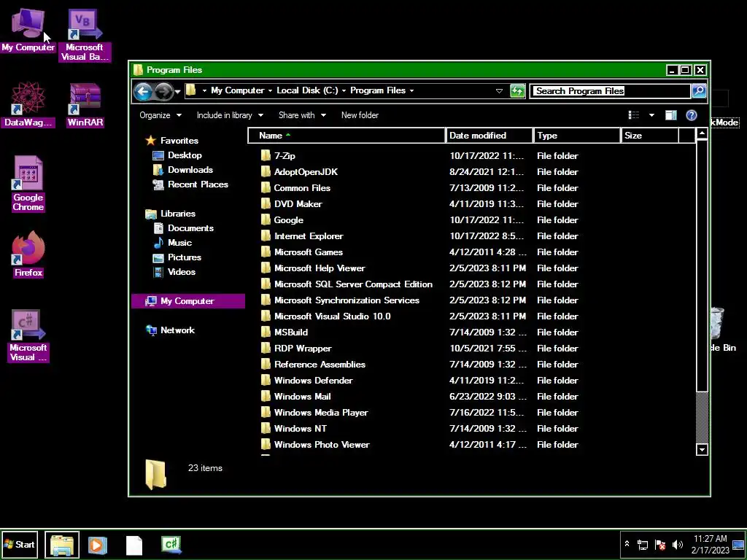The width and height of the screenshot is (747, 560).
Task: Select the DVD Maker folder icon
Action: coord(266,204)
